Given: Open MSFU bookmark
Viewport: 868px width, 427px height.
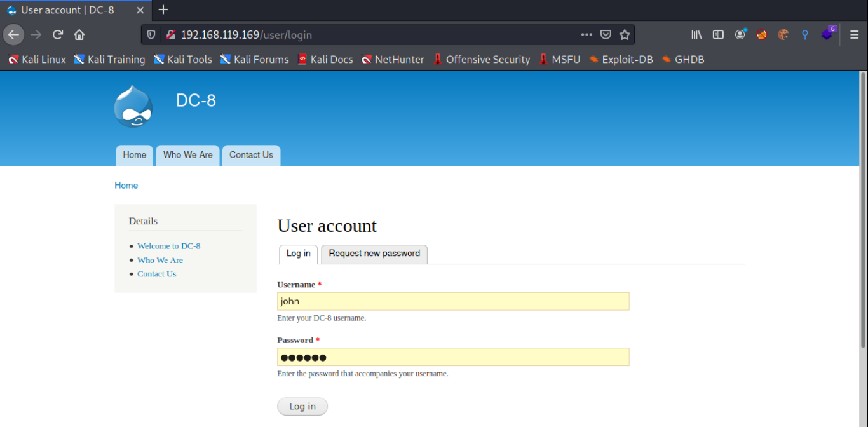Looking at the screenshot, I should tap(559, 59).
